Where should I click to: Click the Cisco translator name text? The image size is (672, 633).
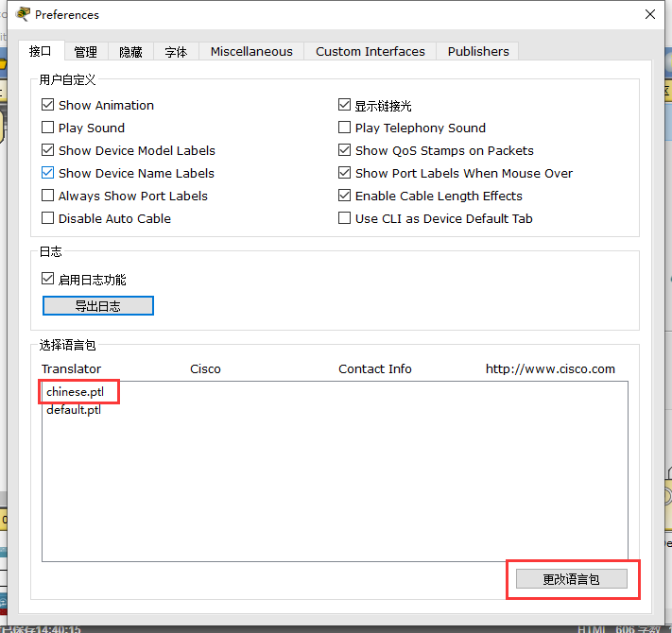205,368
